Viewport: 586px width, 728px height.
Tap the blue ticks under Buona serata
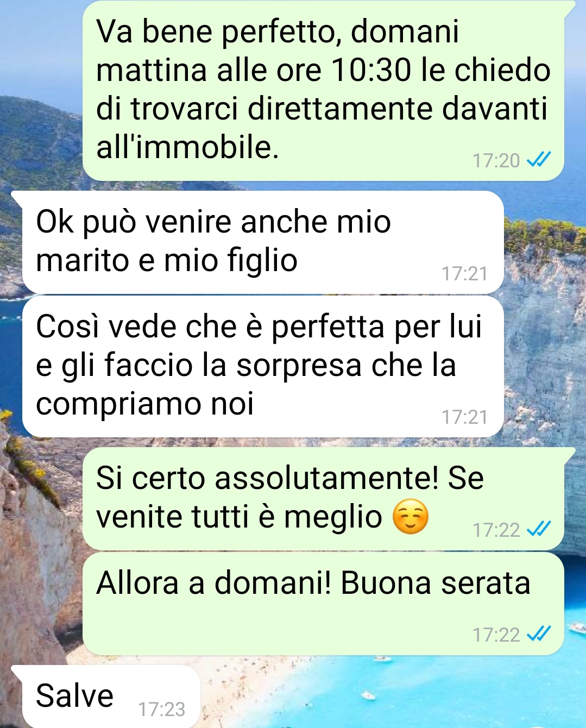click(x=539, y=634)
